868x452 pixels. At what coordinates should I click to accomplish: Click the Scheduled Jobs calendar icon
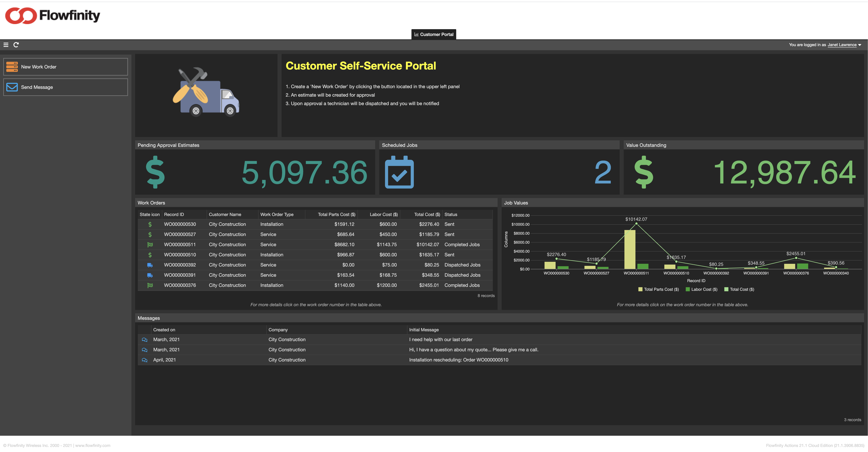click(399, 172)
